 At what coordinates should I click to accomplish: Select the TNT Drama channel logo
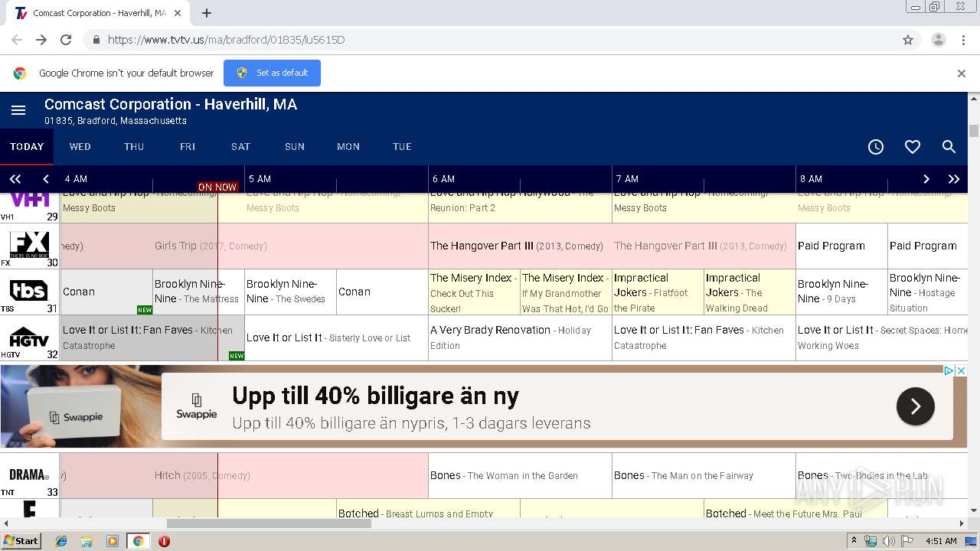pyautogui.click(x=29, y=474)
